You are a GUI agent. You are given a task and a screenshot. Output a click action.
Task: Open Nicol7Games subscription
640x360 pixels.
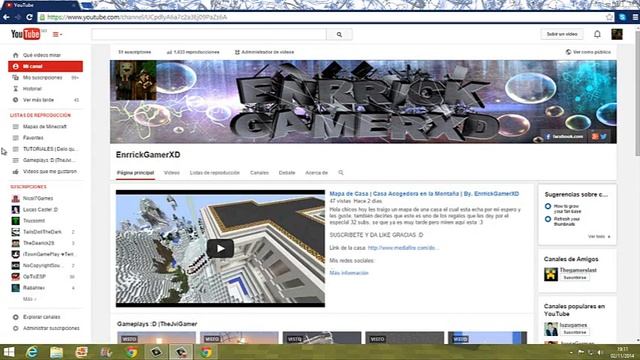point(38,198)
